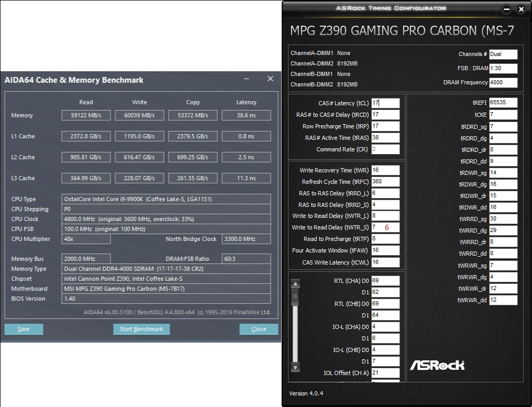Viewport: 532px width, 407px height.
Task: Click RTL (CHA) D0 value field
Action: click(x=385, y=281)
